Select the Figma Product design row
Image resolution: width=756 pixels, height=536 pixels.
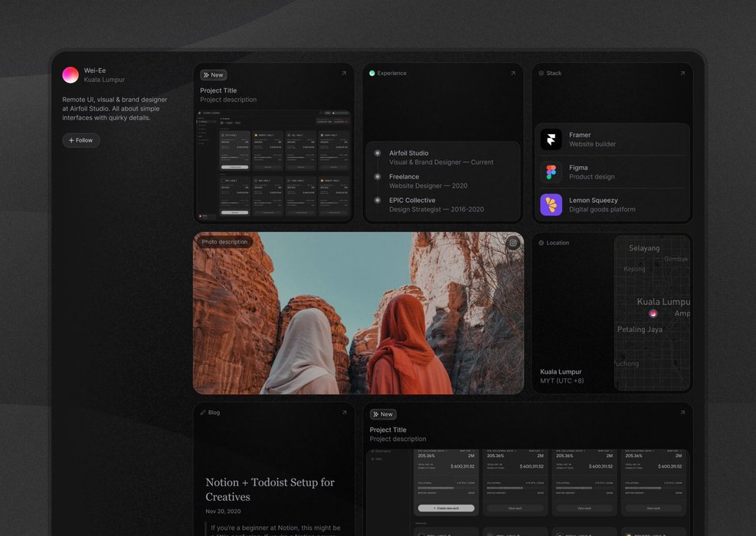(612, 172)
